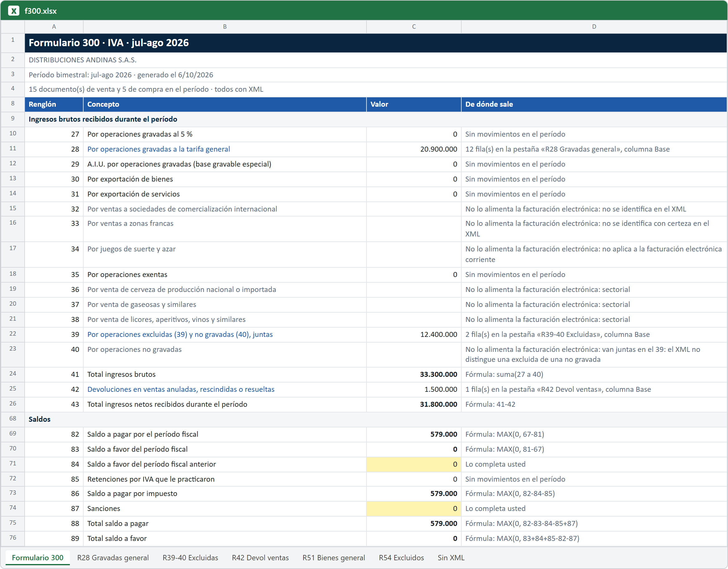Select the value 12.400.000 cell
The image size is (728, 569).
pos(414,334)
